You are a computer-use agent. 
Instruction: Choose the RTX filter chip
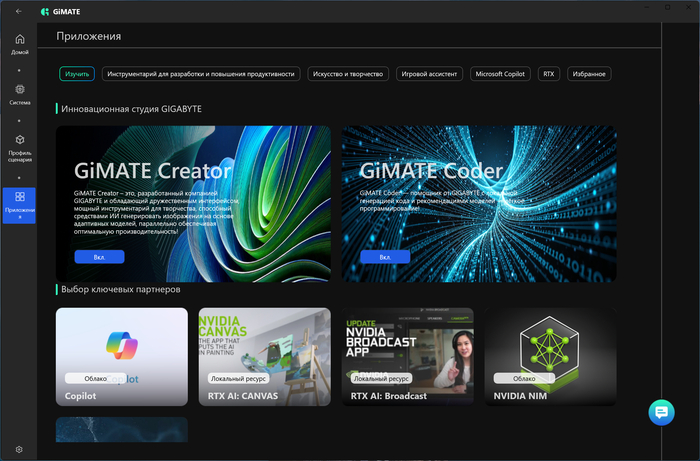[x=548, y=73]
